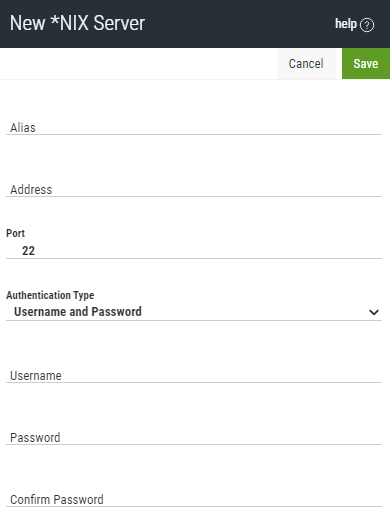Click the 'Username' placeholder text

point(36,375)
